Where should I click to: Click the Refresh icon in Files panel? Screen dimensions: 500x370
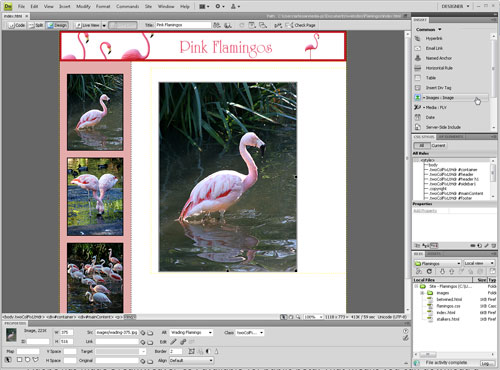(429, 272)
